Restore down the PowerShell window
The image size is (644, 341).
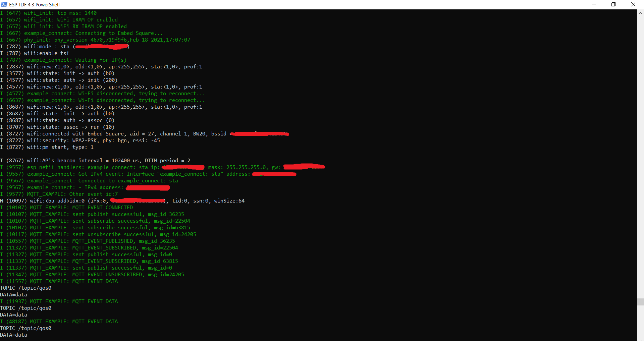(x=613, y=4)
